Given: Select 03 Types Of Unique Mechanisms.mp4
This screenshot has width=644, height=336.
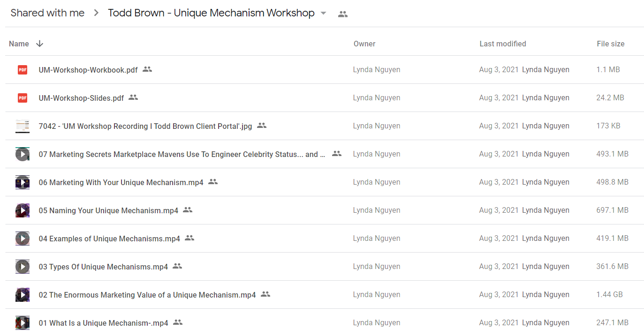Looking at the screenshot, I should point(103,267).
